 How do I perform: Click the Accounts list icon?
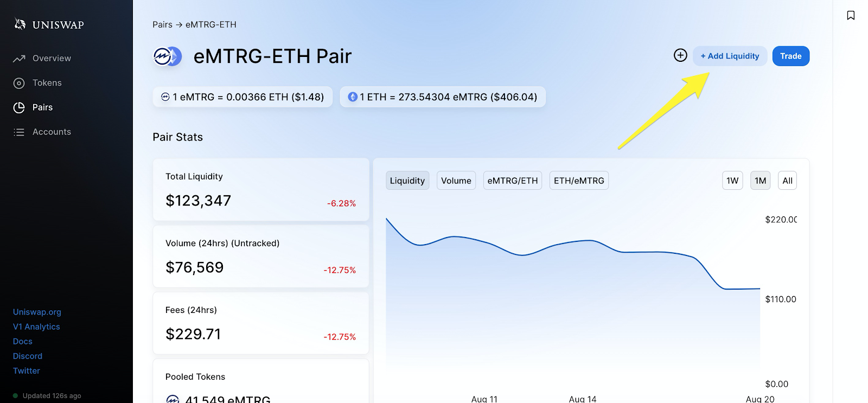tap(19, 132)
